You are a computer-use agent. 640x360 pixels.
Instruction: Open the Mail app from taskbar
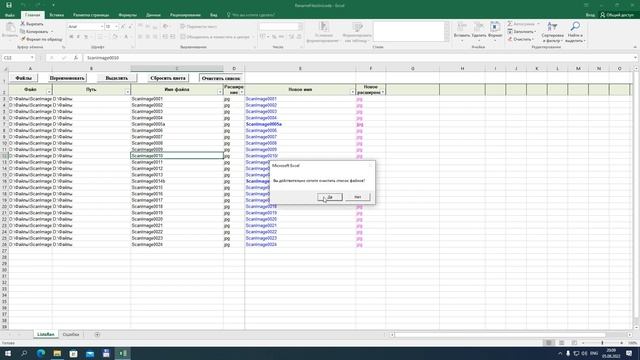coord(90,353)
